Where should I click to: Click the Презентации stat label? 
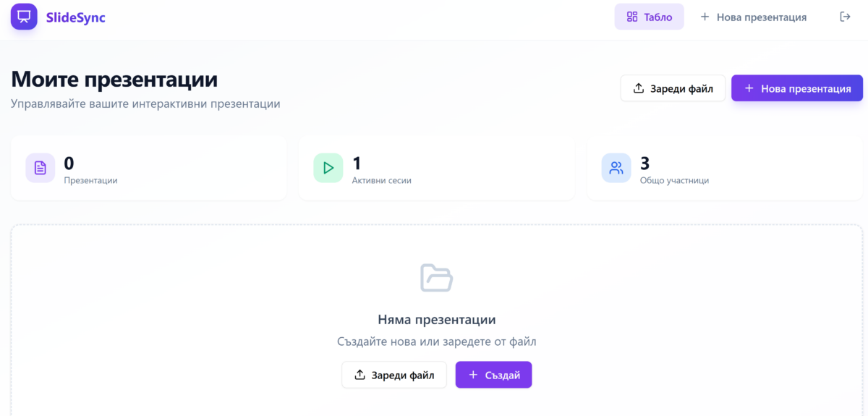pyautogui.click(x=90, y=180)
